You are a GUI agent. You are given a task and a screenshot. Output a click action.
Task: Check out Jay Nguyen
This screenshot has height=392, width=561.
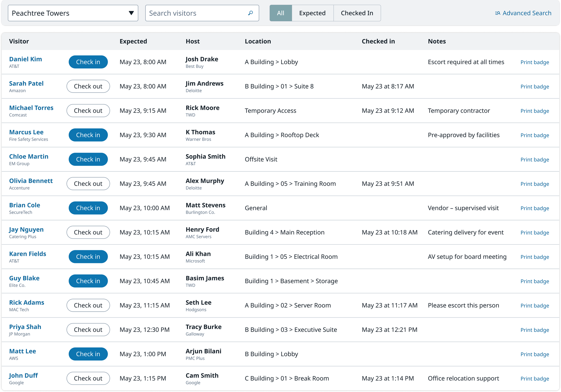point(88,232)
